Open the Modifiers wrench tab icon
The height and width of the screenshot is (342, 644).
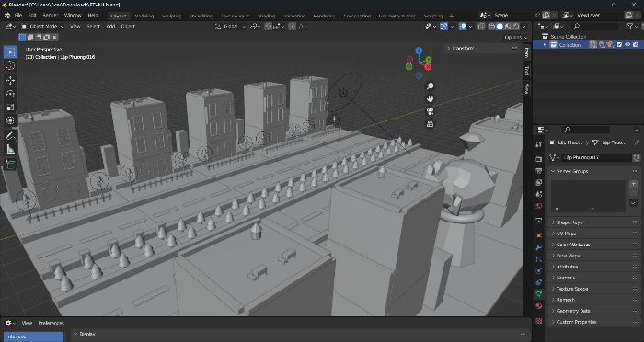(x=539, y=247)
